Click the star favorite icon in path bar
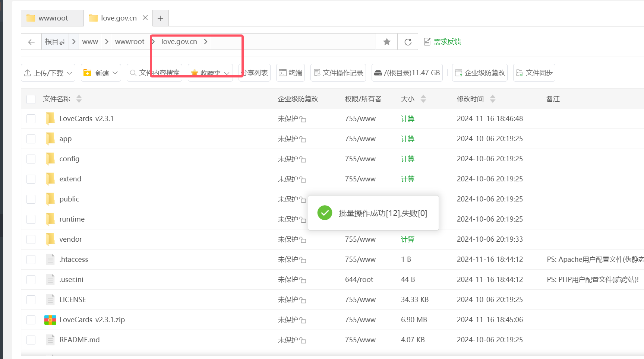This screenshot has width=644, height=359. pos(387,42)
